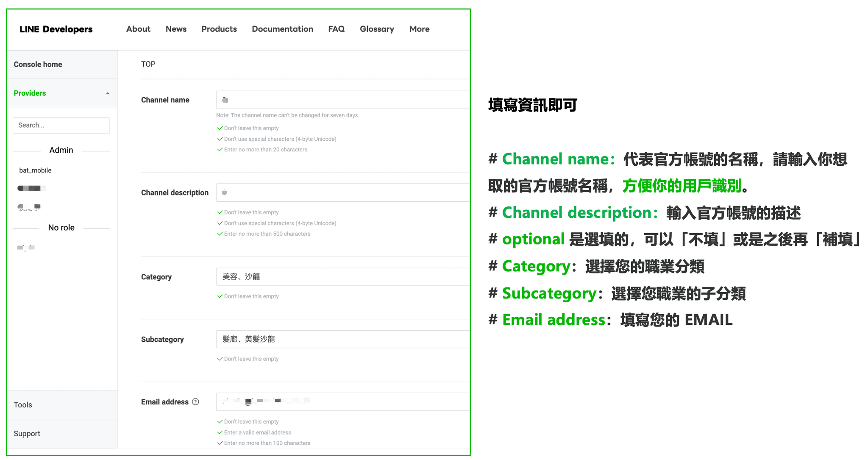Go to Products in the navigation
The width and height of the screenshot is (868, 460).
click(219, 29)
